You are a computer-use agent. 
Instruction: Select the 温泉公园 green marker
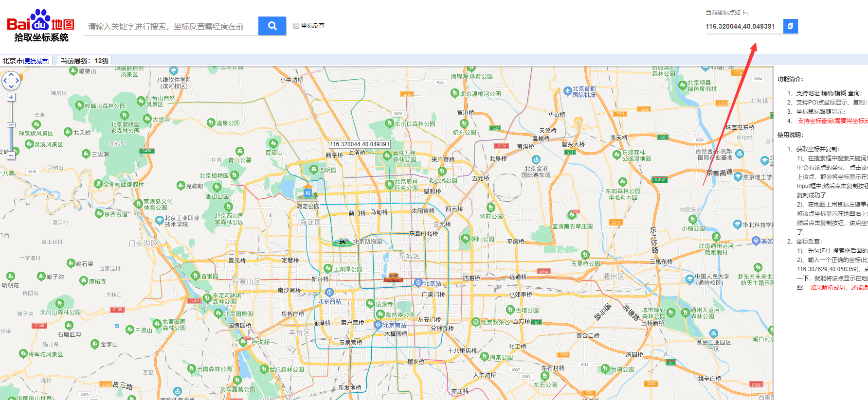pyautogui.click(x=211, y=122)
